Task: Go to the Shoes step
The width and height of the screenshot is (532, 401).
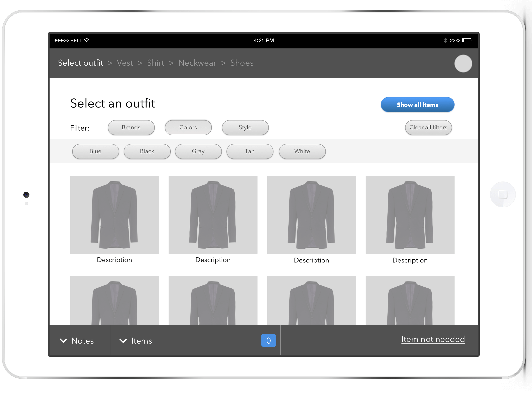Action: 242,63
